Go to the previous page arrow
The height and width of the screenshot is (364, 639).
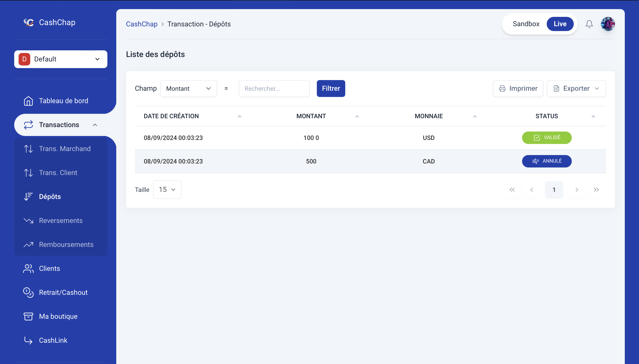click(x=531, y=190)
